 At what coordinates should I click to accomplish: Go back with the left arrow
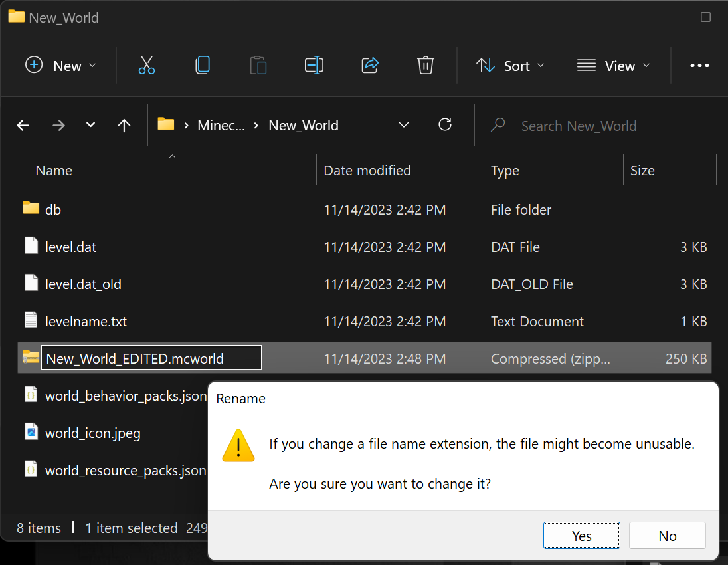(x=23, y=125)
